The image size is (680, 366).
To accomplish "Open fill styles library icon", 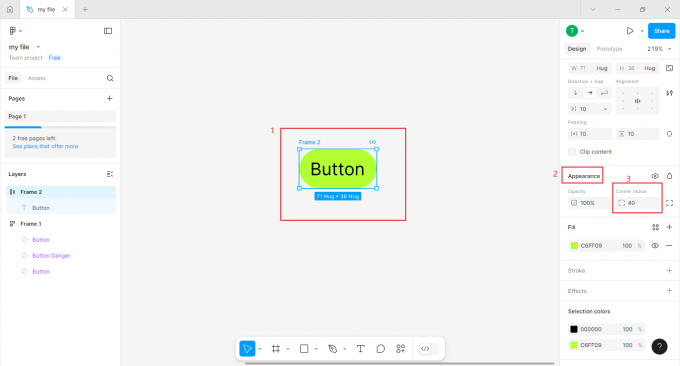I will pos(655,227).
